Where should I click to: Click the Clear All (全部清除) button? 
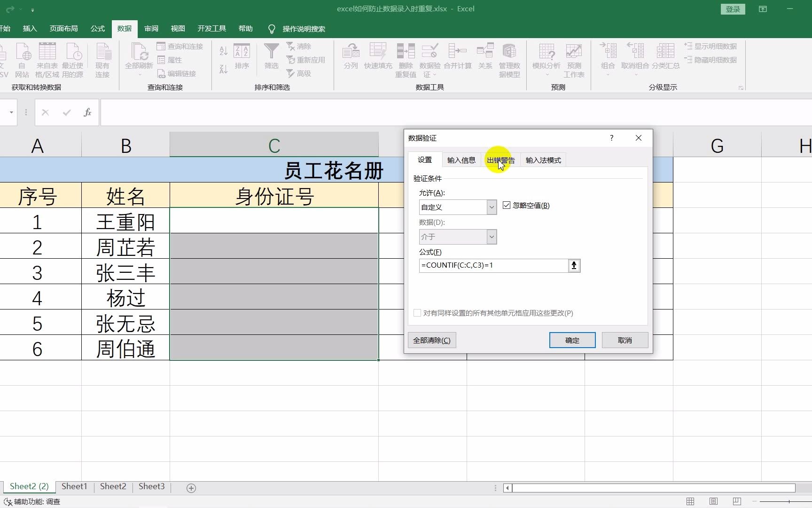click(432, 340)
